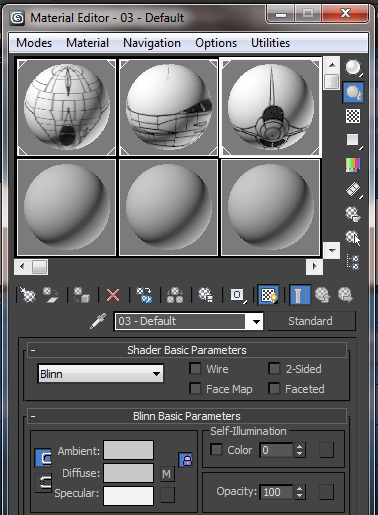Click the upper Ambient-Diffuse map lock button
Viewport: 378px width, 515px height.
tap(43, 458)
